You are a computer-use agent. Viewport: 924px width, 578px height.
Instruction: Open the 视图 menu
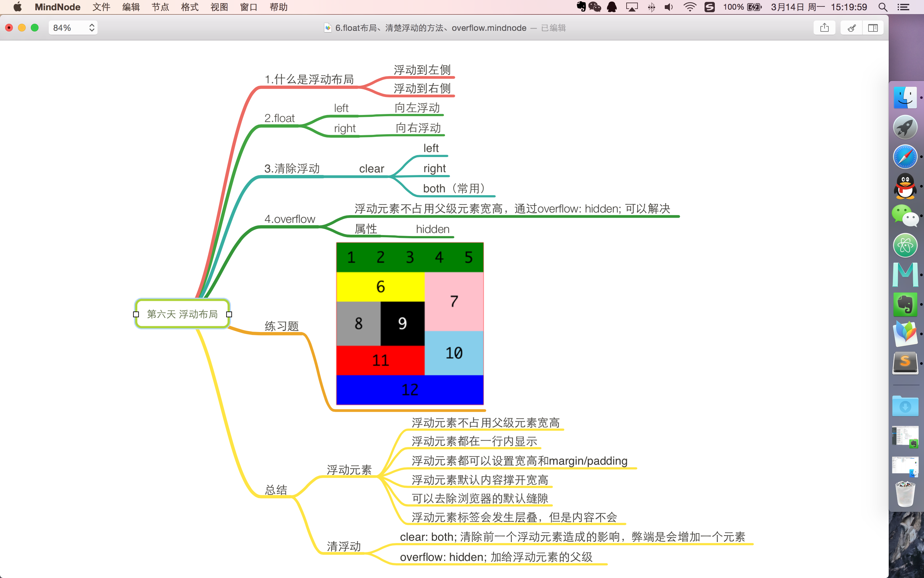click(219, 7)
